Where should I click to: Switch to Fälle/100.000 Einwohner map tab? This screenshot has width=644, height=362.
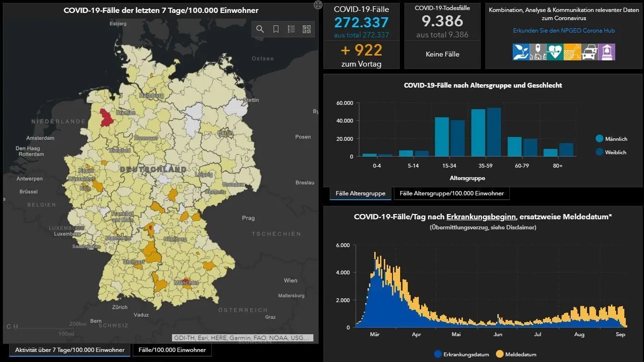click(172, 350)
